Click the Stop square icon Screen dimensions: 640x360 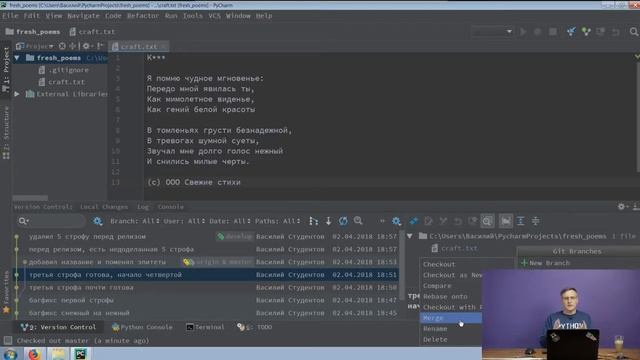tap(553, 31)
